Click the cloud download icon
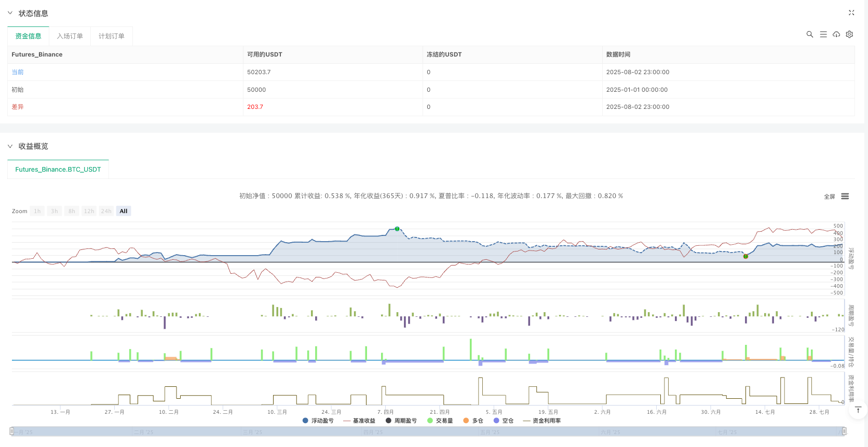This screenshot has width=868, height=447. [836, 34]
